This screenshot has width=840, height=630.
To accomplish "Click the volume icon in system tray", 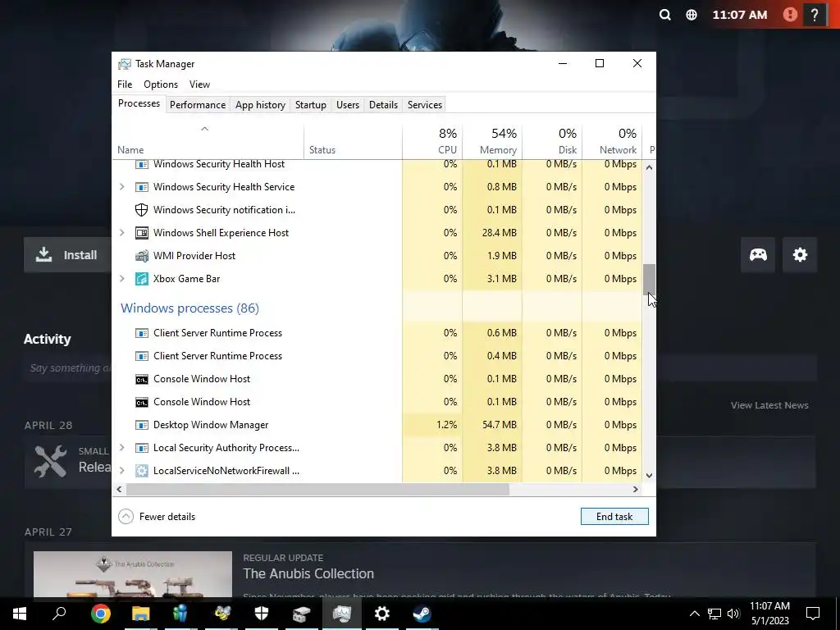I will (733, 614).
